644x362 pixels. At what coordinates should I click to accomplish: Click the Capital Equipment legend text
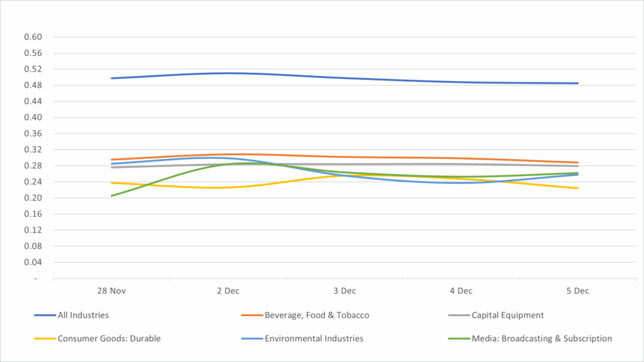click(508, 315)
